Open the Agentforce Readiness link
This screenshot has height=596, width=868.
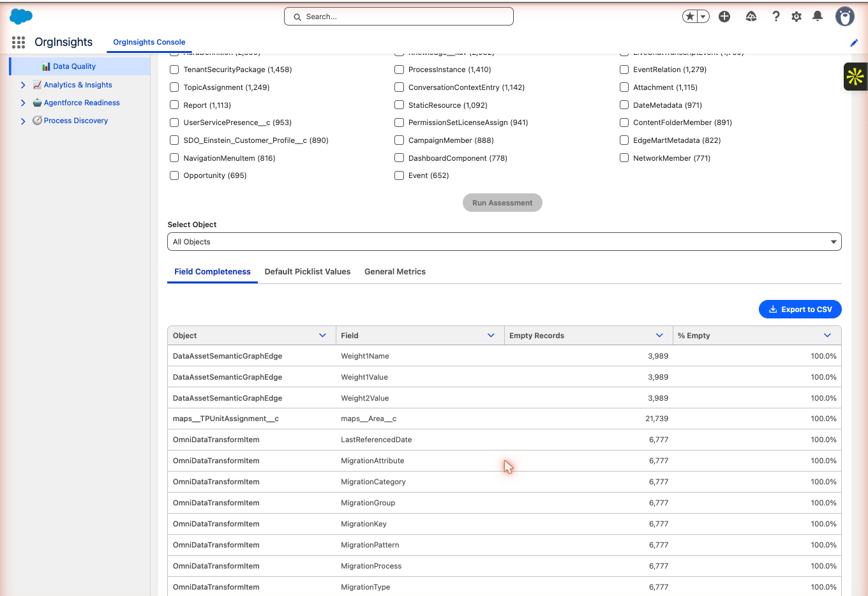82,103
